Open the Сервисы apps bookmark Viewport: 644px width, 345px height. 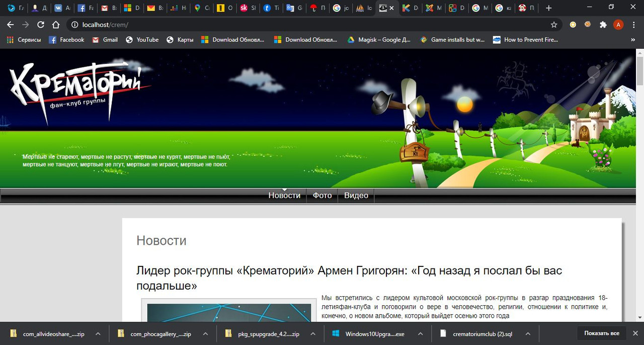tap(24, 40)
